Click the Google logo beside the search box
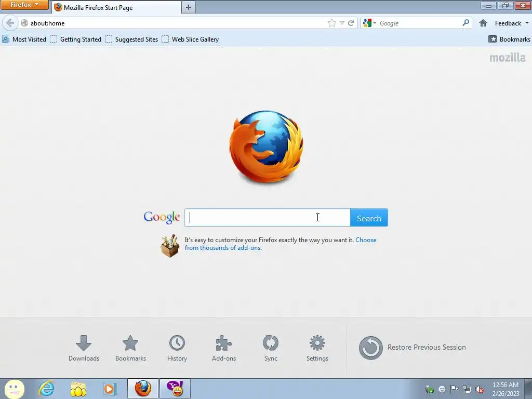 [x=162, y=218]
